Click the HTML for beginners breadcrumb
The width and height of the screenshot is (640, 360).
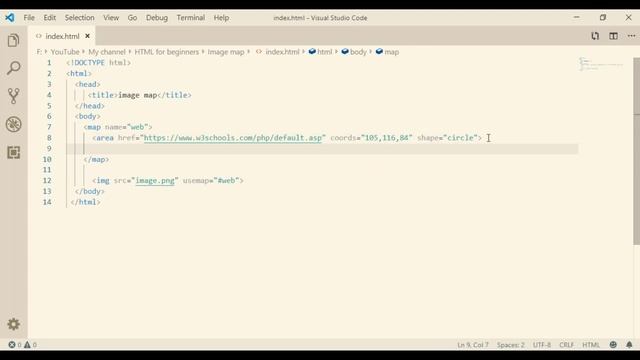pyautogui.click(x=167, y=52)
